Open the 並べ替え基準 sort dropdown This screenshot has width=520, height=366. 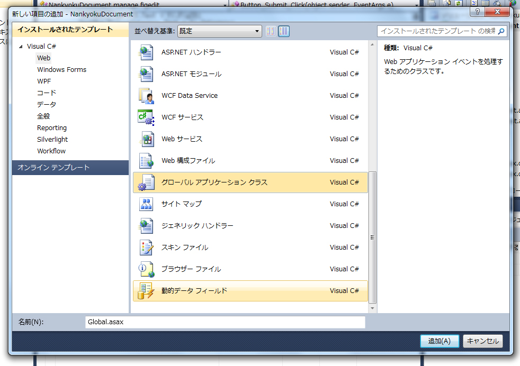pos(219,31)
